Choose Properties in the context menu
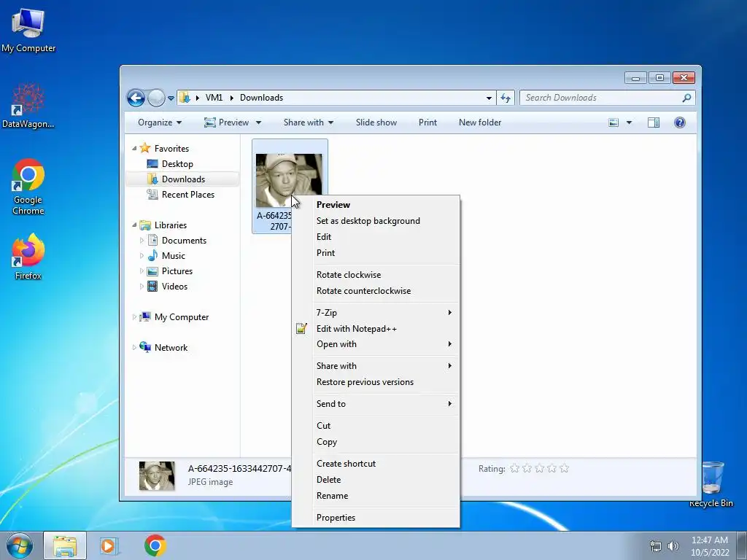 pyautogui.click(x=376, y=518)
